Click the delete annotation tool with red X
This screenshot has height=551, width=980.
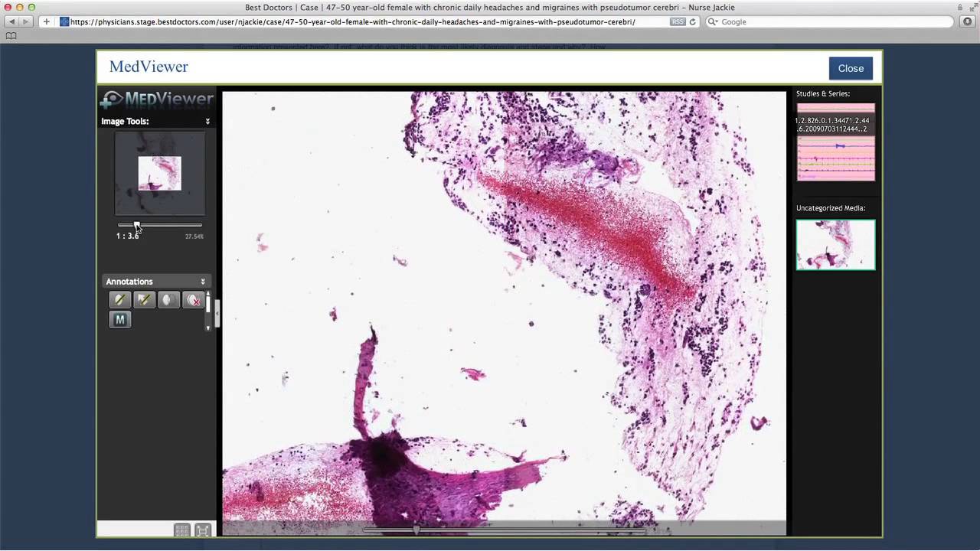click(x=193, y=300)
